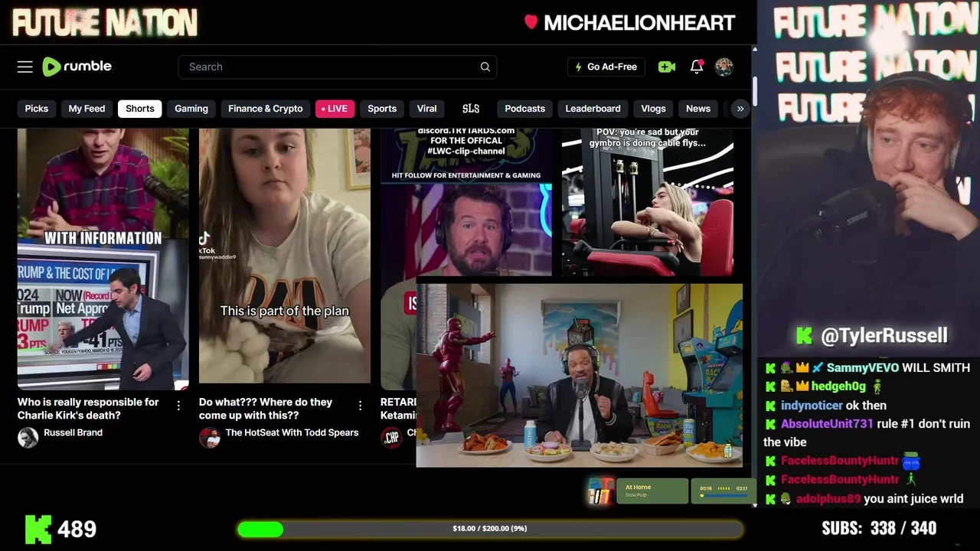Click SammyVEVO's chat message
The width and height of the screenshot is (980, 551).
[x=867, y=368]
